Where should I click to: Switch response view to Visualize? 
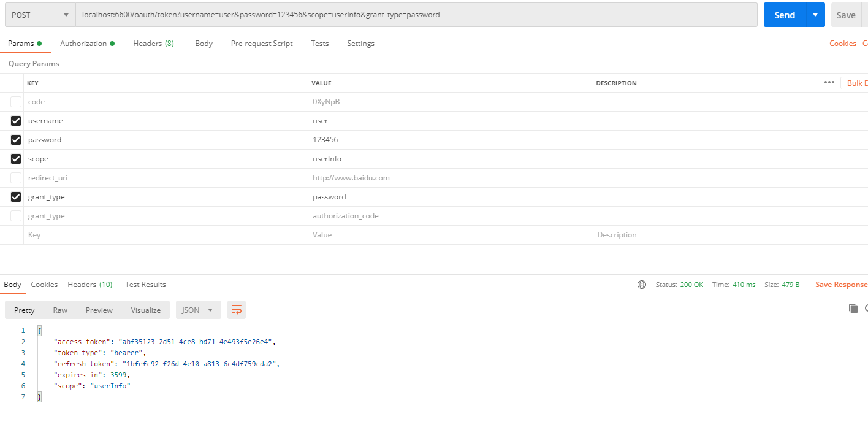(x=146, y=310)
